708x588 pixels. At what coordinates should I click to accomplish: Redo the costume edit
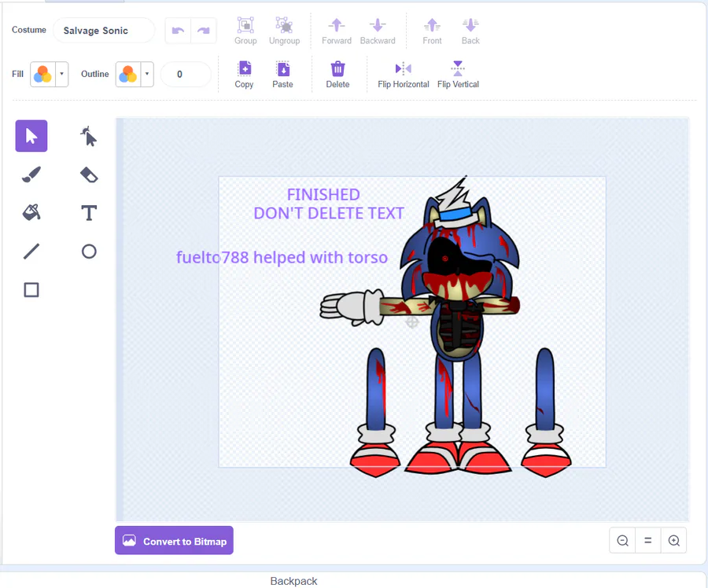(x=204, y=31)
